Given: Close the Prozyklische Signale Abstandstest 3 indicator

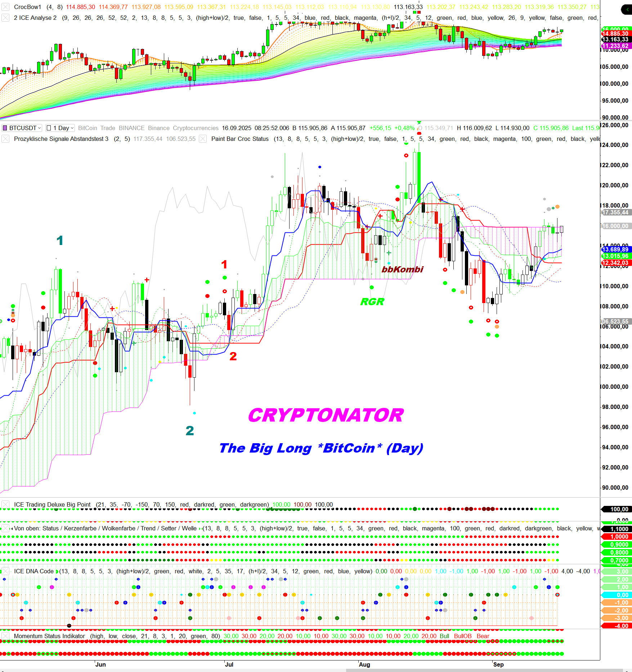Looking at the screenshot, I should [x=5, y=139].
